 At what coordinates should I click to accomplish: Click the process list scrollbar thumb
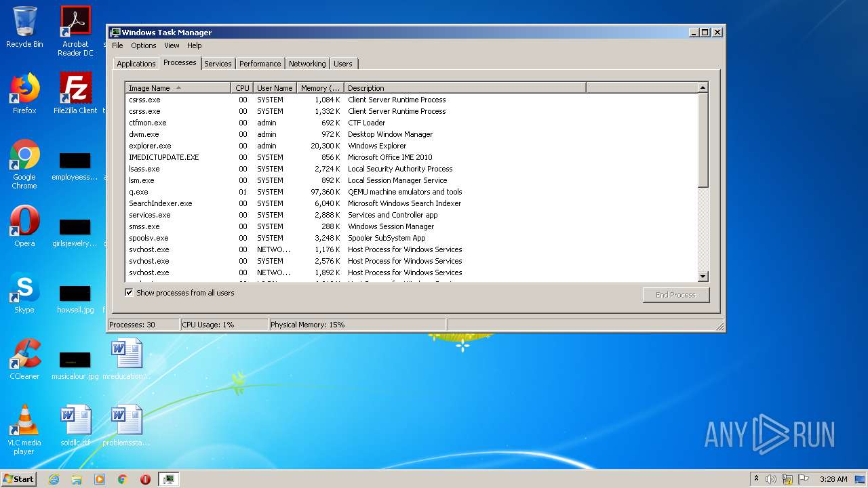pyautogui.click(x=703, y=140)
